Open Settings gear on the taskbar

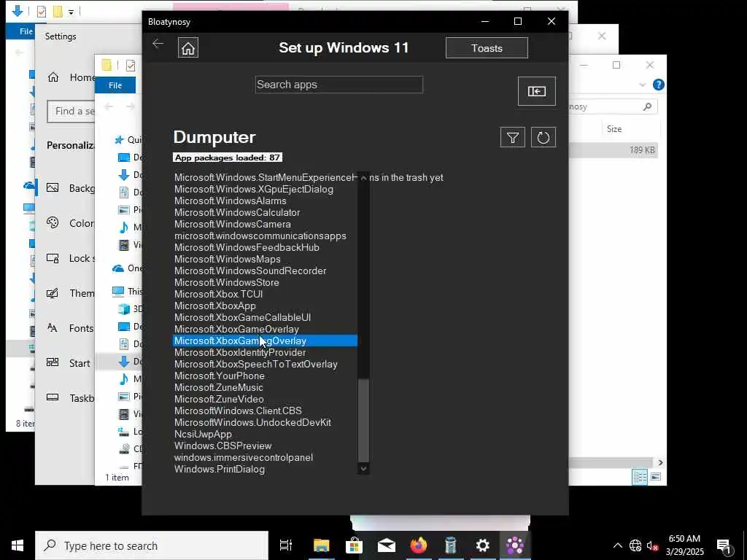(483, 545)
